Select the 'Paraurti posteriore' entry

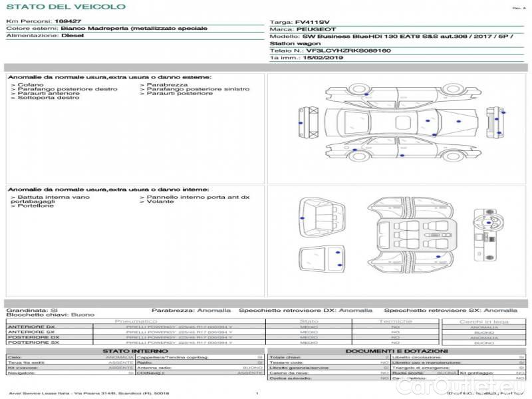tap(176, 93)
